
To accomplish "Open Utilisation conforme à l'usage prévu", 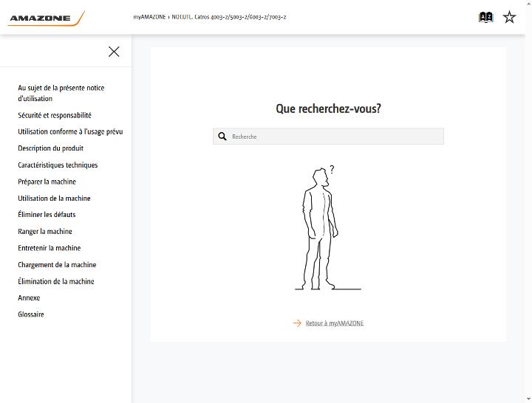I will [70, 132].
